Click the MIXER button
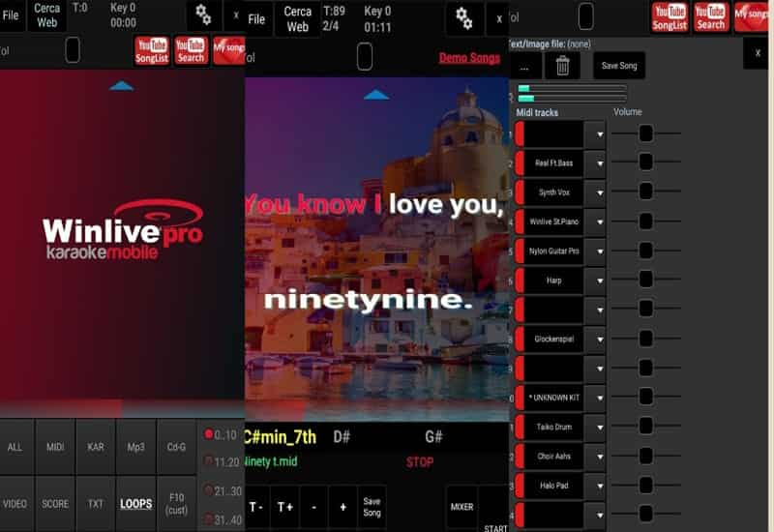Screen dimensions: 774x532 click(461, 507)
